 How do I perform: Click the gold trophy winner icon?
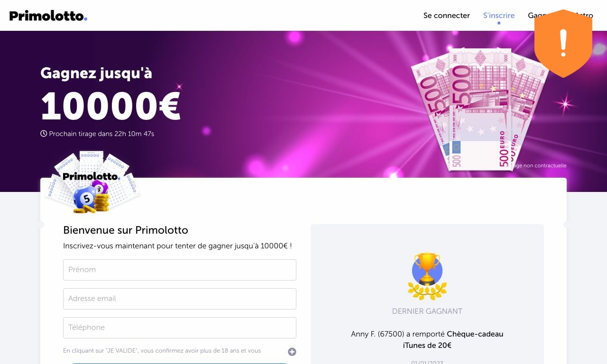click(x=427, y=276)
